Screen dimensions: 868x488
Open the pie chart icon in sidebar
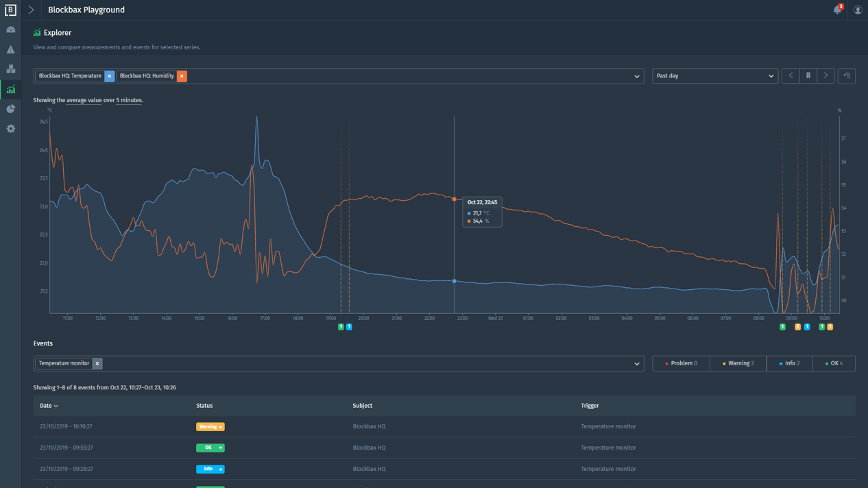(10, 109)
